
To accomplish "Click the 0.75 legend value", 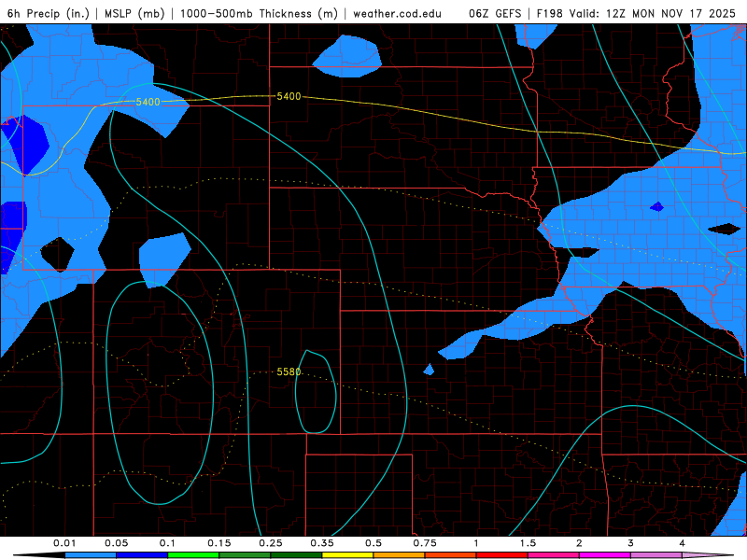I will (425, 543).
